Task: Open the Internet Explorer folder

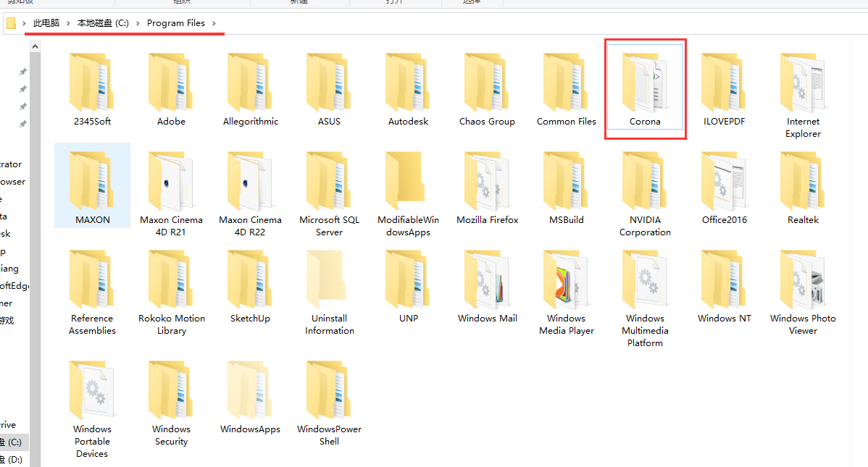Action: (x=803, y=94)
